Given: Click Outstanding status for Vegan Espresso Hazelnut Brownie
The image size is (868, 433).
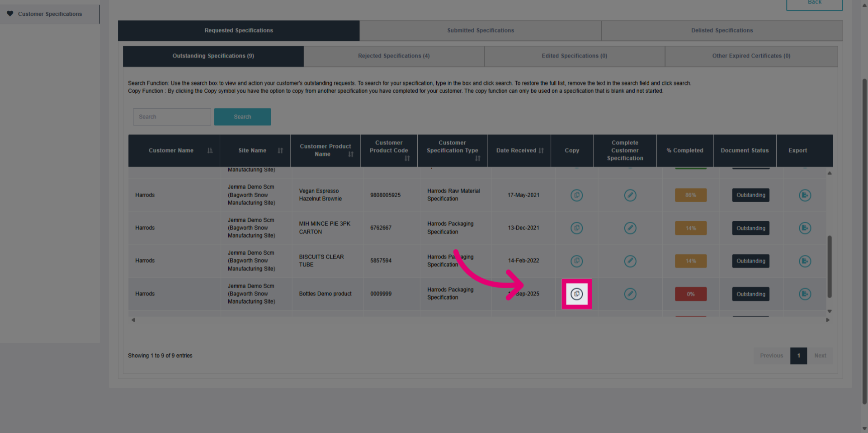Looking at the screenshot, I should (x=750, y=195).
